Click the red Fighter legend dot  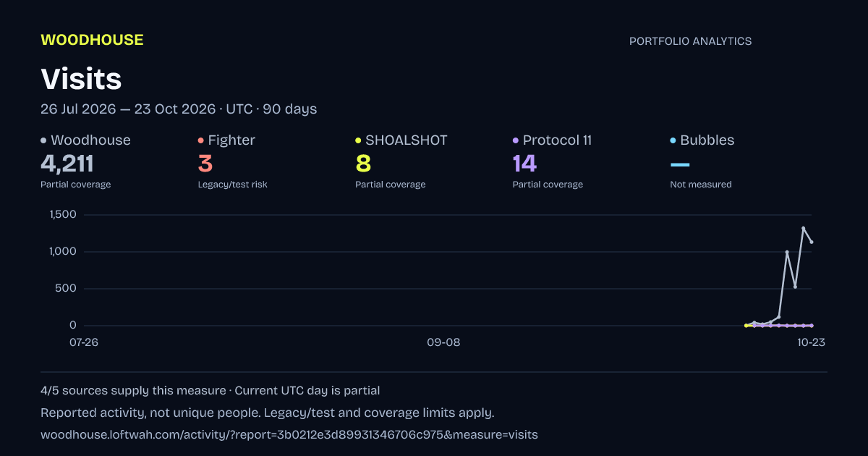point(201,140)
